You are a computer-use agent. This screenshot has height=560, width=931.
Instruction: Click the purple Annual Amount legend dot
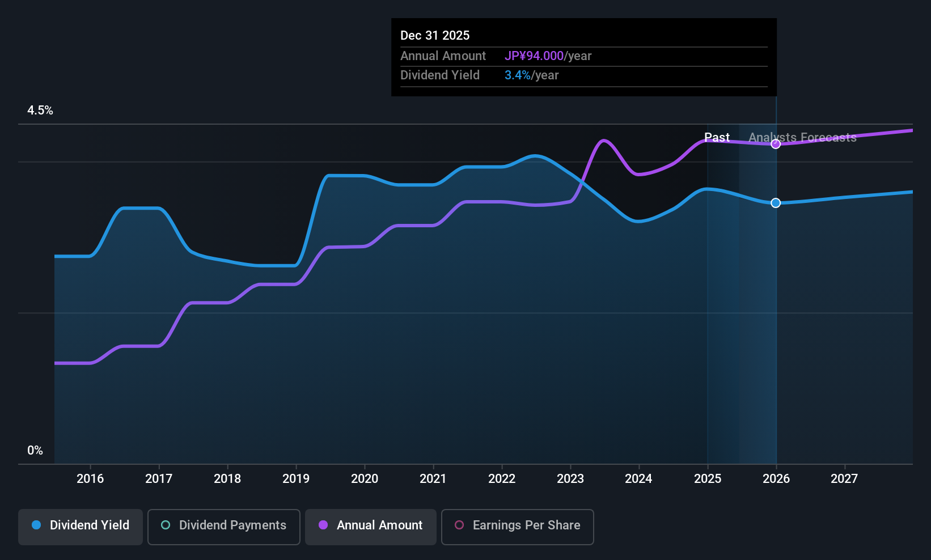pyautogui.click(x=323, y=525)
